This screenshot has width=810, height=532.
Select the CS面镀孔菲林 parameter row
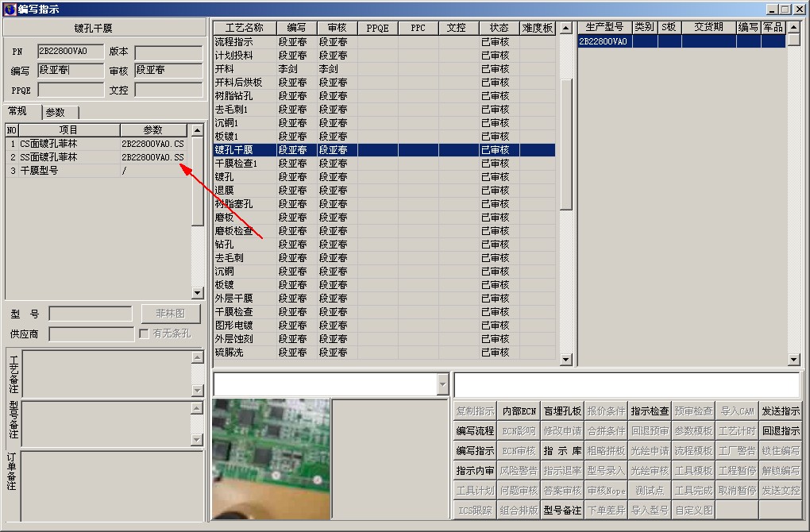tap(98, 144)
